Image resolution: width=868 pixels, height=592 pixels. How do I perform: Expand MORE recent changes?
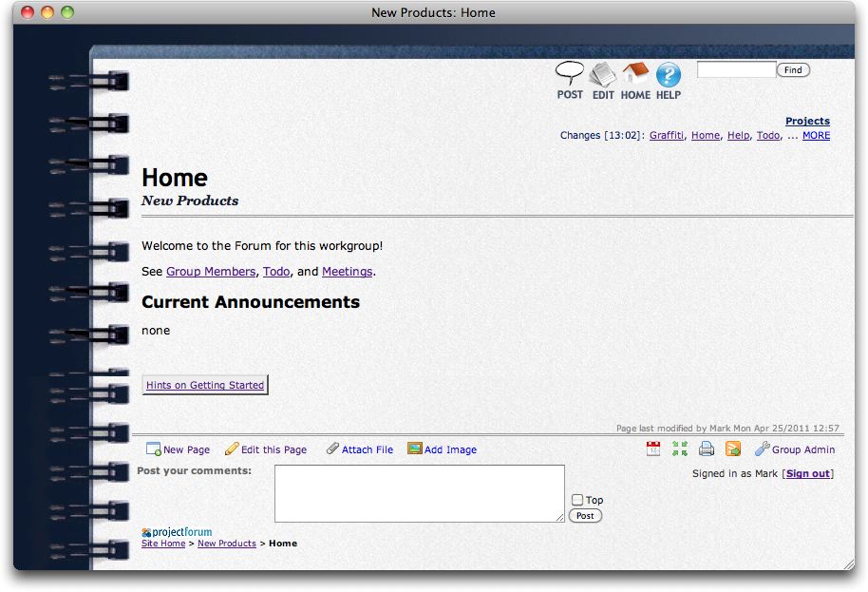816,135
